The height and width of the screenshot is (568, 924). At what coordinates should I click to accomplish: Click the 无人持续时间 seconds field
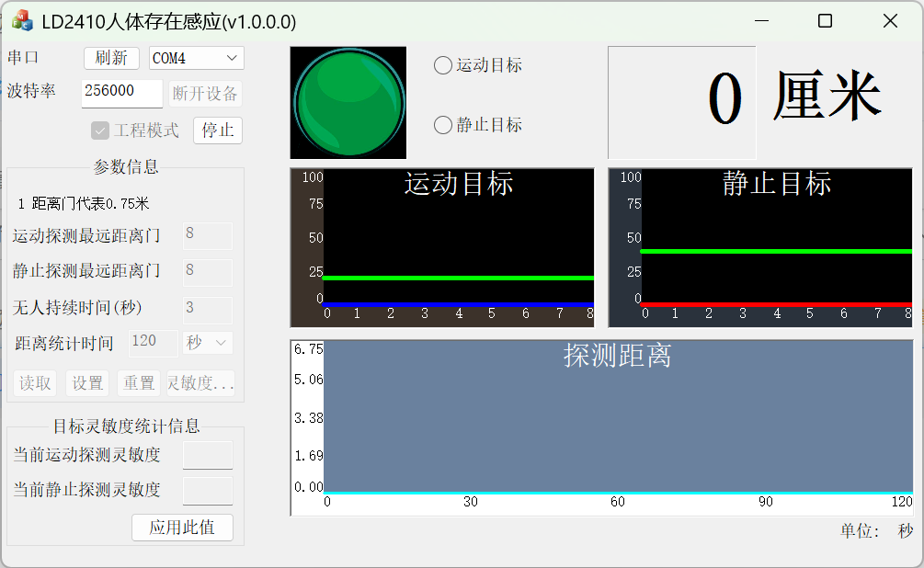[x=208, y=310]
